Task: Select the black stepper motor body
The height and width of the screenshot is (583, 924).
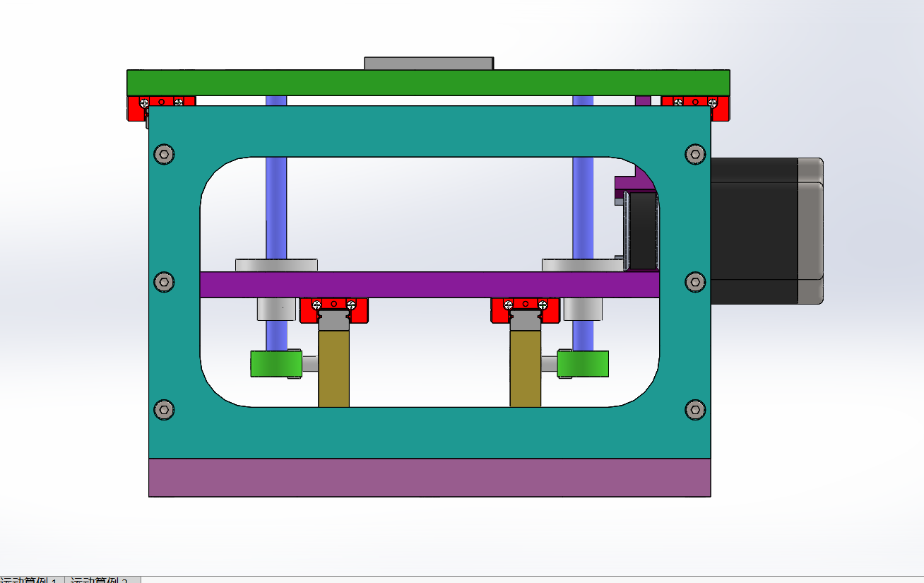Action: (x=754, y=231)
